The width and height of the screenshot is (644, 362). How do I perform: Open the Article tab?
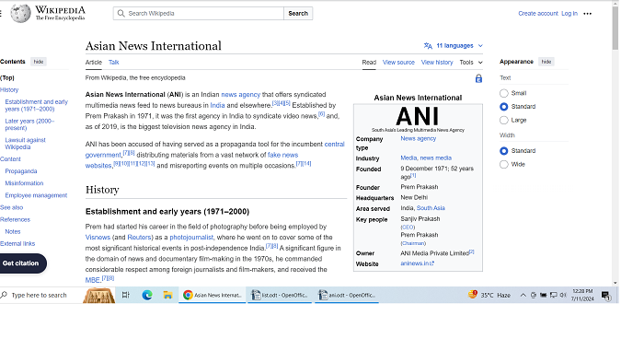93,62
